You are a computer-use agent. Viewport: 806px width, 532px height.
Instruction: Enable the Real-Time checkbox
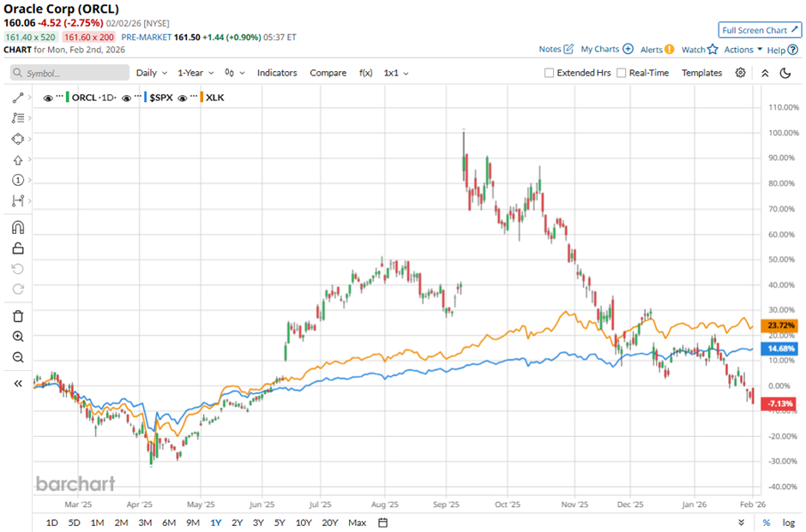[622, 73]
